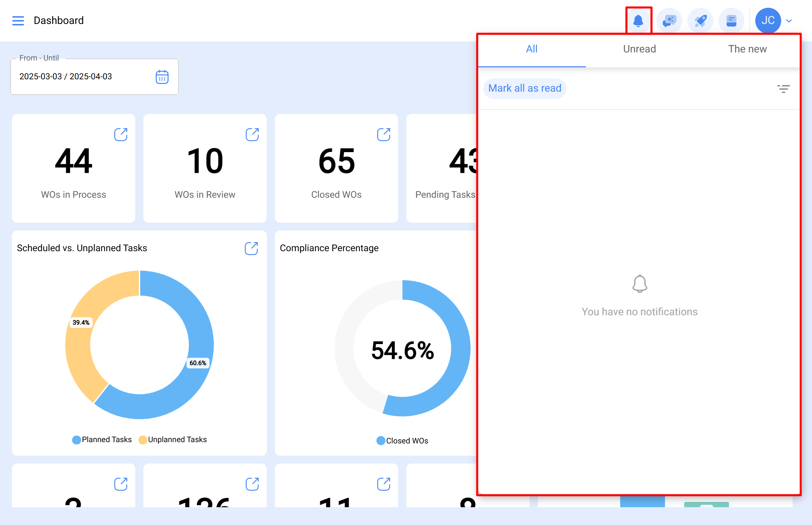This screenshot has height=525, width=812.
Task: Toggle Planned Tasks legend item
Action: coord(102,440)
